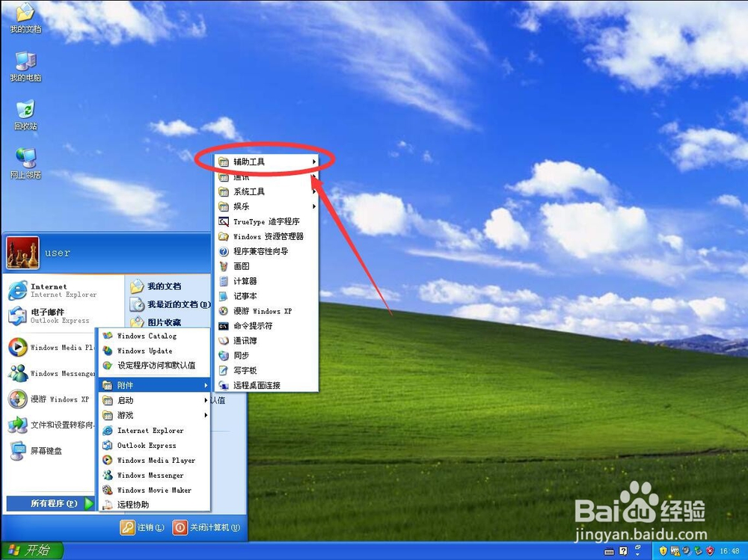Open 文件和设置转移向导 item
The image size is (748, 560).
(52, 425)
